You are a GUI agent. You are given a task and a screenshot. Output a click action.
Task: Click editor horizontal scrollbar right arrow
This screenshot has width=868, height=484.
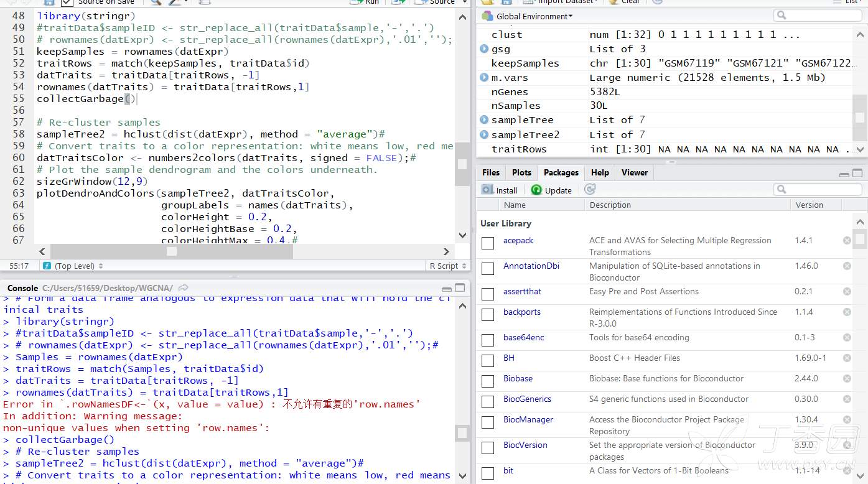tap(446, 251)
